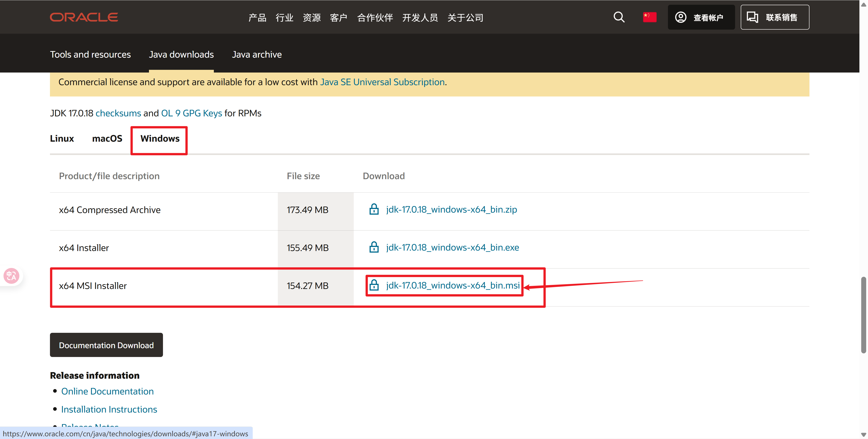Open the 资源 menu
This screenshot has width=868, height=439.
[312, 18]
